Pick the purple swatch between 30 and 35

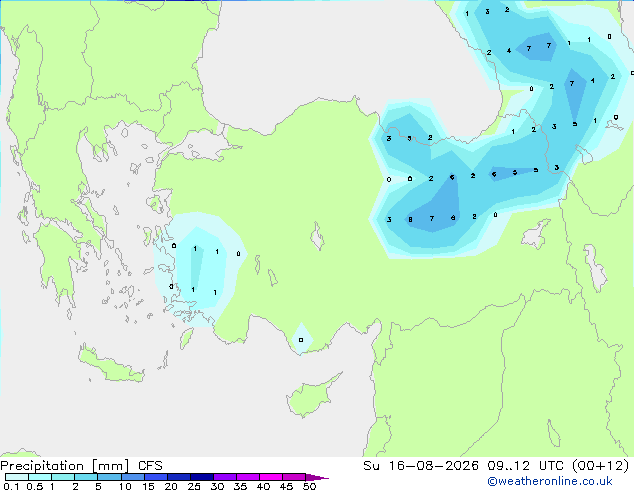(x=225, y=477)
